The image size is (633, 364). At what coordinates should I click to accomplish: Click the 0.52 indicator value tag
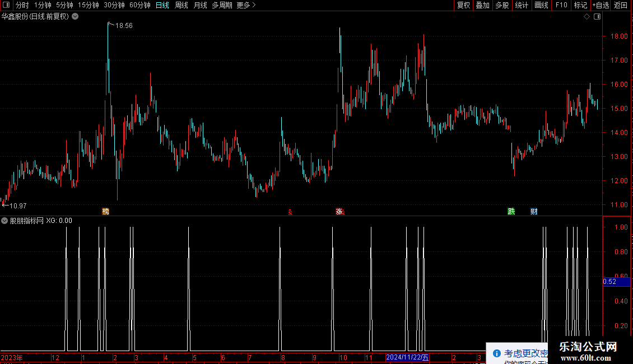(616, 282)
